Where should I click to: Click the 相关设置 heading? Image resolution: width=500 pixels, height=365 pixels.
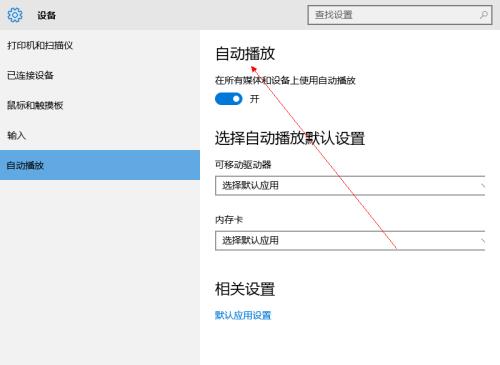coord(245,289)
